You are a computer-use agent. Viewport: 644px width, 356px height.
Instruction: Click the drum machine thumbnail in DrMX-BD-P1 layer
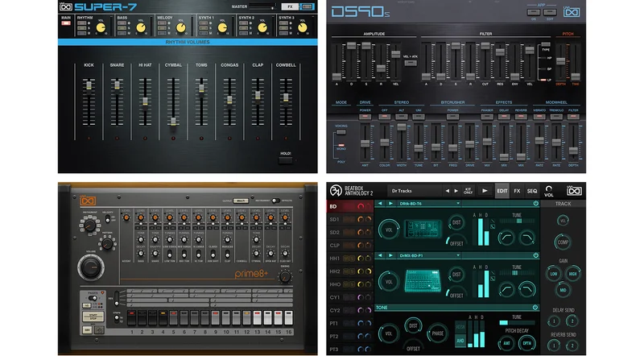(423, 281)
